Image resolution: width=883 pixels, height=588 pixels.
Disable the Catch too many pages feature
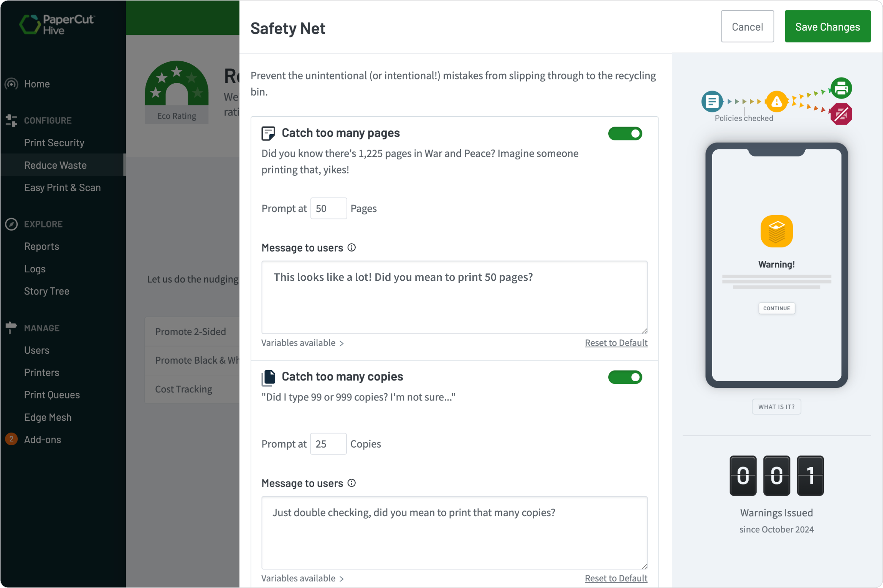625,133
